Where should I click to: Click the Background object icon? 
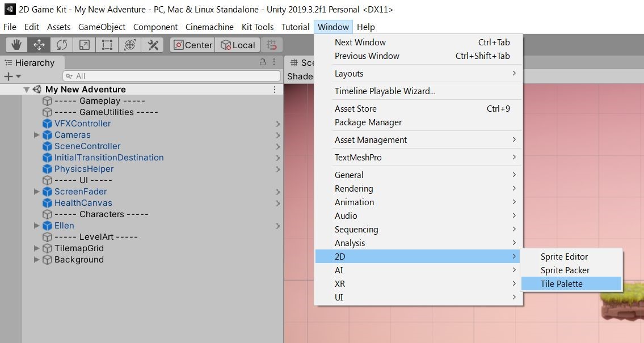[47, 260]
